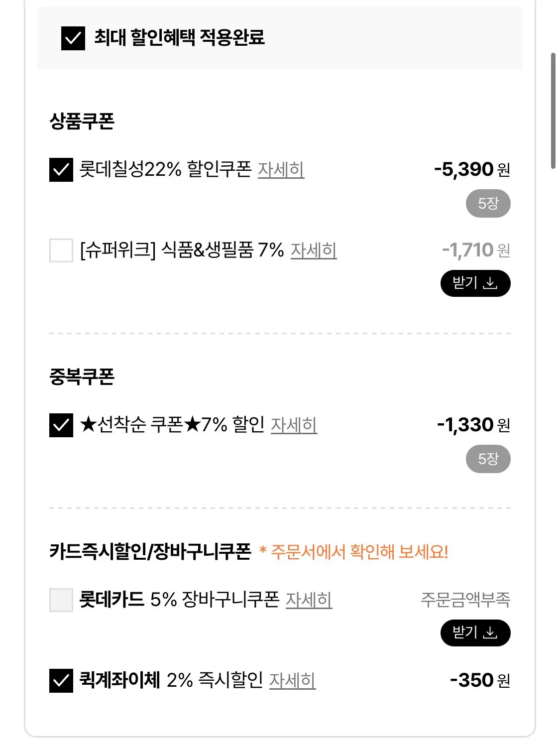Toggle the ★선착순 쿠폰★7% 할인 checkbox
560x750 pixels.
[x=61, y=425]
